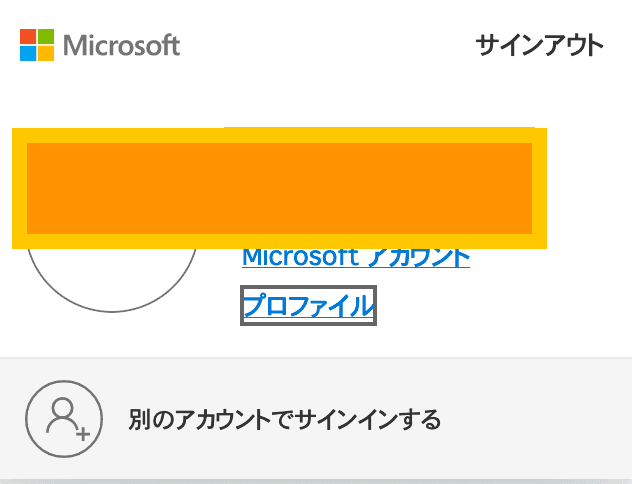632x484 pixels.
Task: Click the orange redacted account name block
Action: (x=279, y=188)
